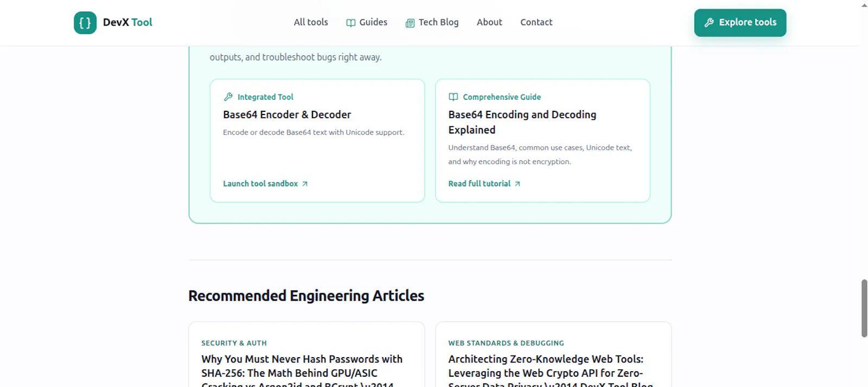Click the Recommended Engineering Articles heading
Image resolution: width=868 pixels, height=387 pixels.
306,296
